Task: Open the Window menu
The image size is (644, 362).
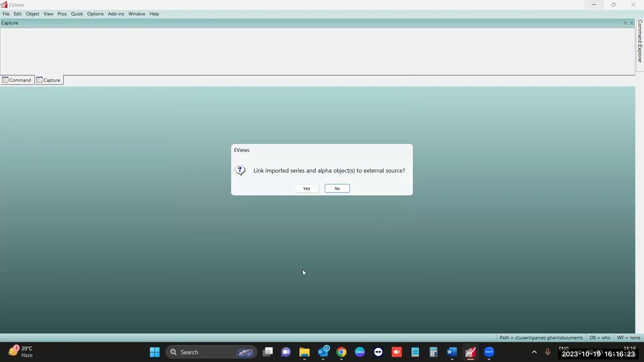Action: point(136,14)
